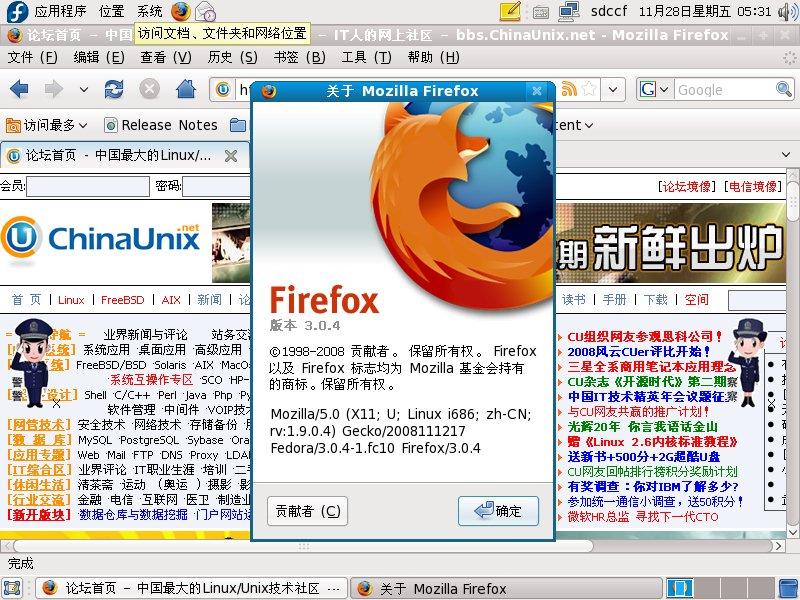Image resolution: width=800 pixels, height=600 pixels.
Task: Switch to the 论坛首页 taskbar window button
Action: click(191, 588)
